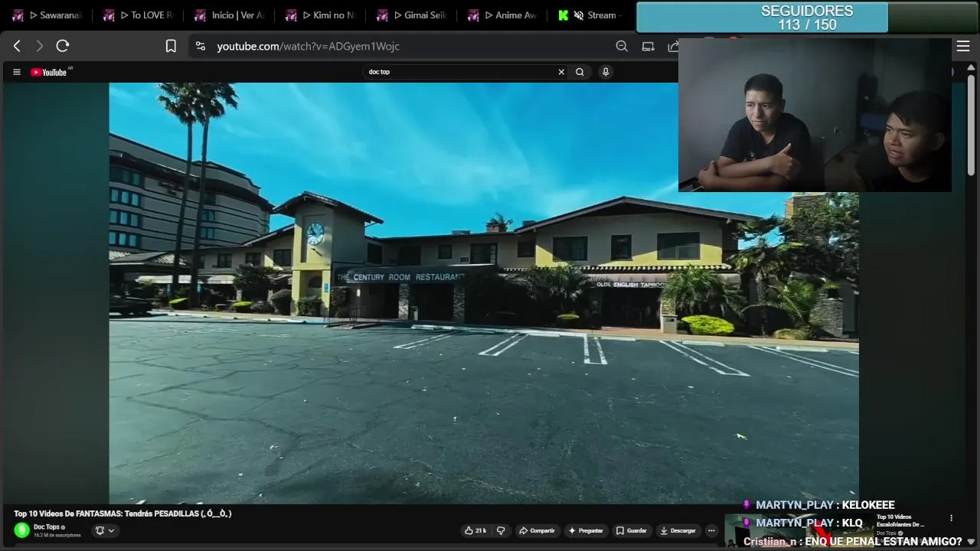
Task: Download the video with Descargar button
Action: click(678, 530)
